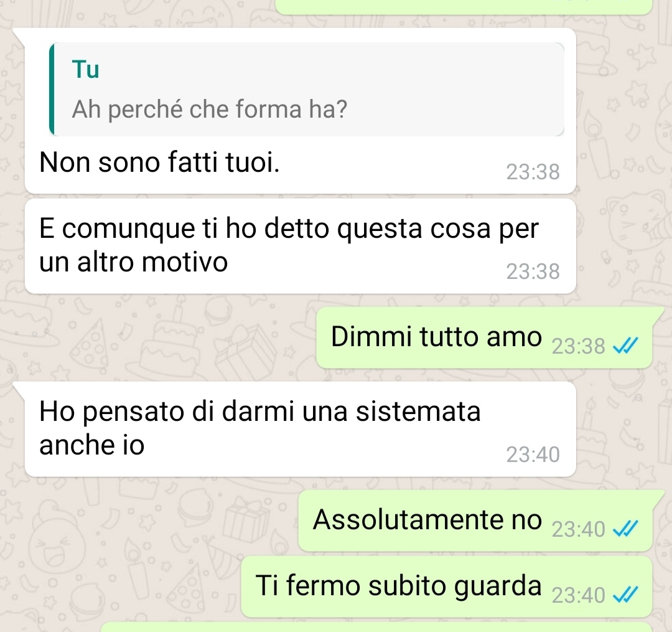Tap the green bar of the quoted message
Image resolution: width=672 pixels, height=632 pixels.
click(x=52, y=89)
